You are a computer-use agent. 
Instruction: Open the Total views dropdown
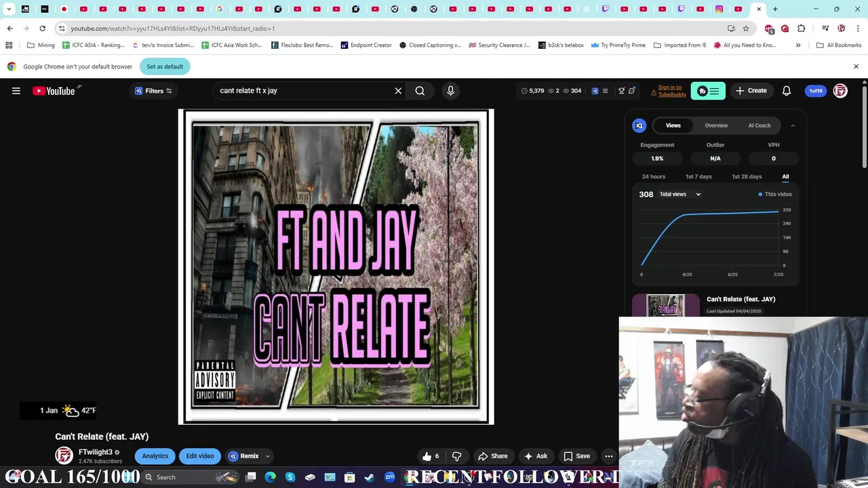coord(680,195)
